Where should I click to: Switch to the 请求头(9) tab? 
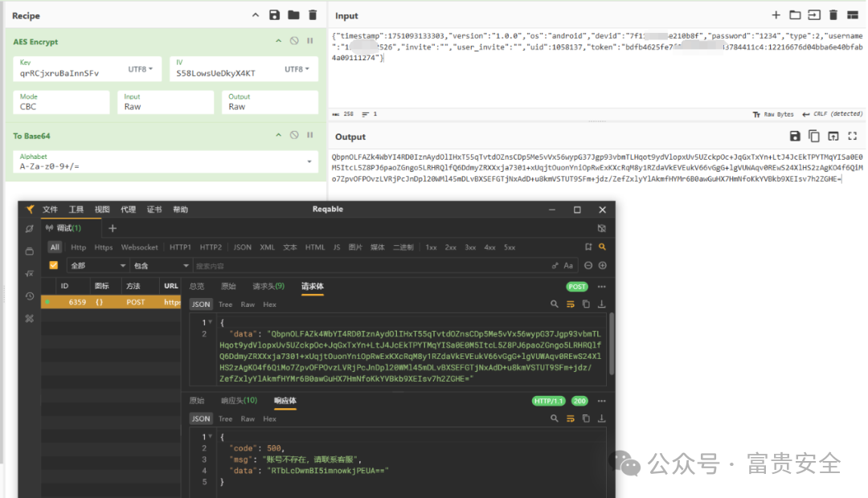point(268,286)
